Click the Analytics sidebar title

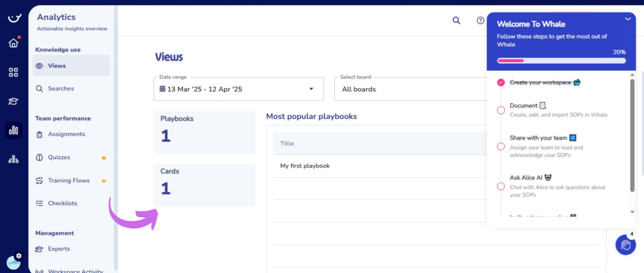tap(56, 17)
